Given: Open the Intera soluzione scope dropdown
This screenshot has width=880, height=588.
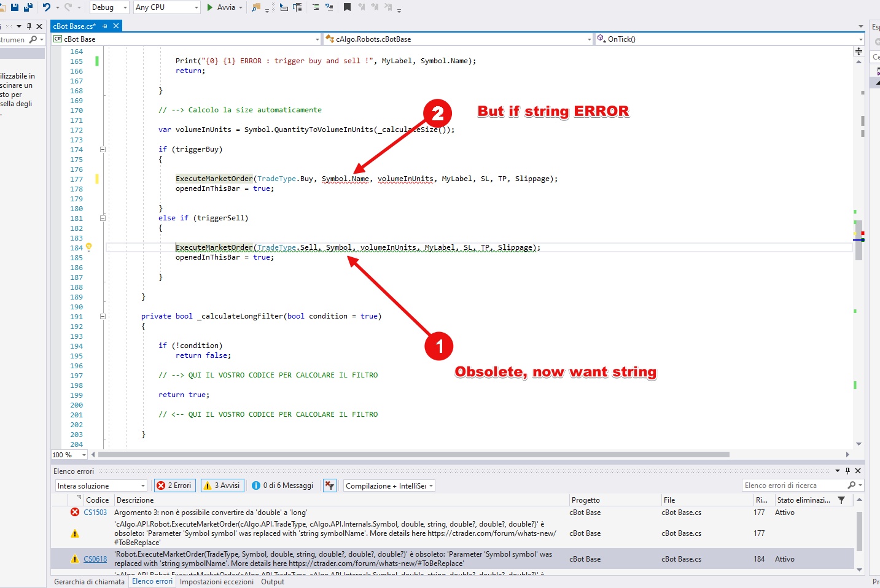Looking at the screenshot, I should pyautogui.click(x=101, y=485).
